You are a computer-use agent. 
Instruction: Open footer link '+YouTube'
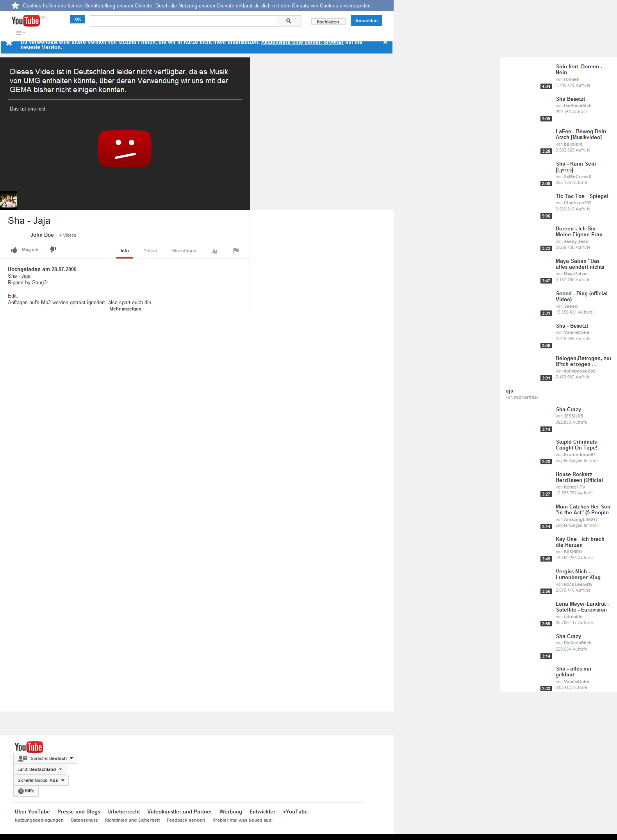coord(295,811)
